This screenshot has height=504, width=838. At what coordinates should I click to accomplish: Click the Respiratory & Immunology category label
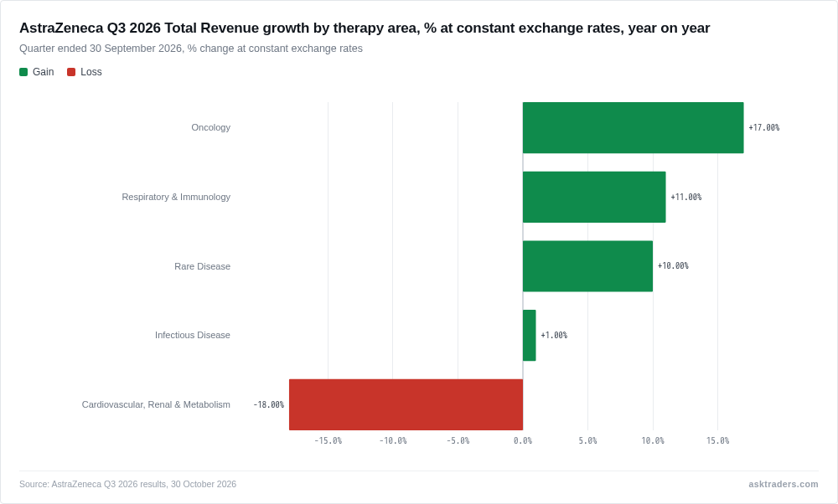click(x=176, y=197)
